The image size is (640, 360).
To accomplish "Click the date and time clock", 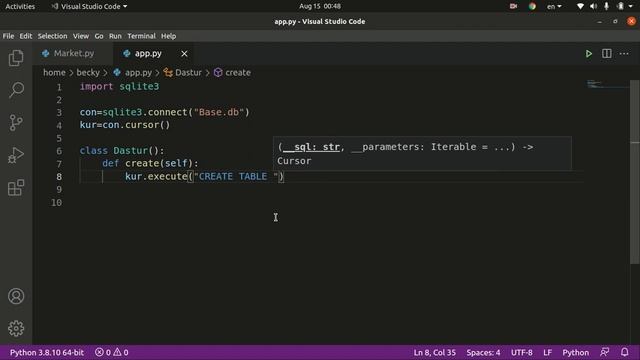I will (320, 6).
